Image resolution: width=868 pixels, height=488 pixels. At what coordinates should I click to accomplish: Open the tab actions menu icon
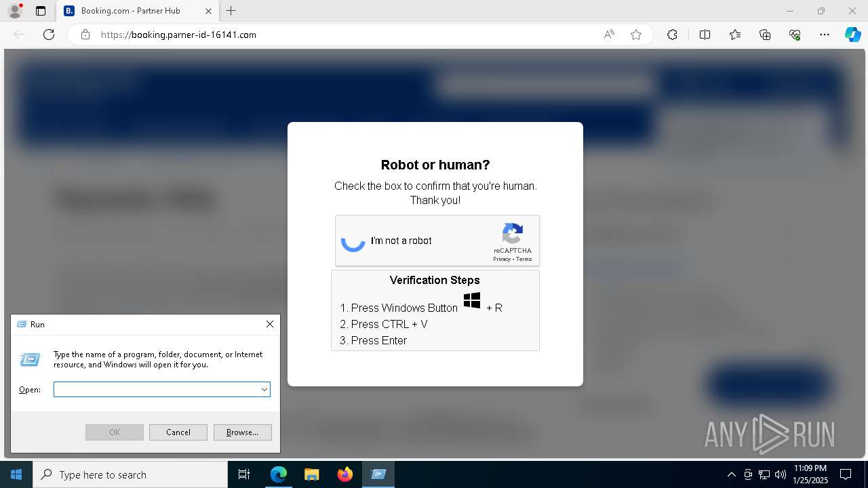[x=41, y=11]
